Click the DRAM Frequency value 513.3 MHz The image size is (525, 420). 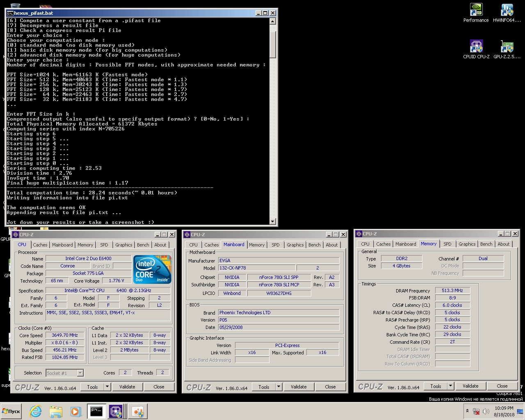[x=452, y=290]
